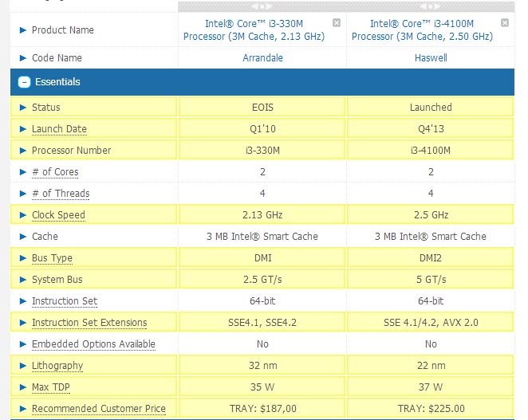Click the Status row label
The height and width of the screenshot is (420, 528).
tap(46, 108)
